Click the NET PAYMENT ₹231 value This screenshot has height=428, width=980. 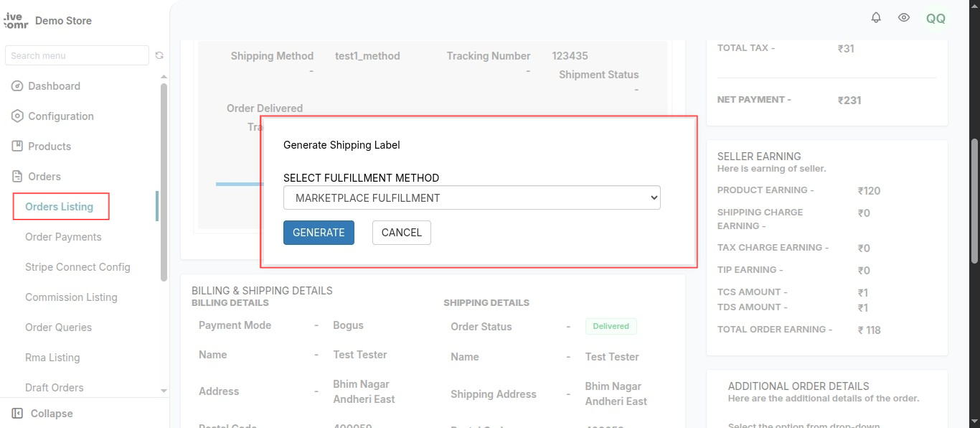click(849, 101)
